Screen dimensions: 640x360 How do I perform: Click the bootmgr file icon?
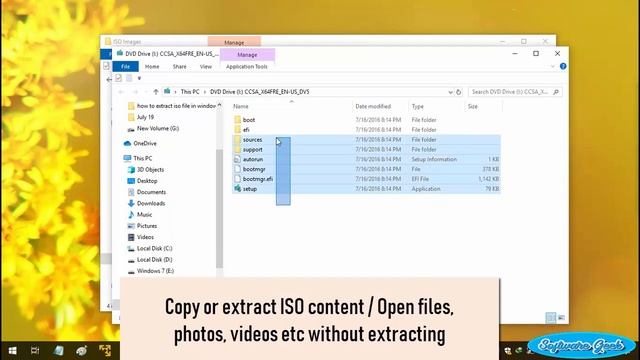pyautogui.click(x=238, y=169)
